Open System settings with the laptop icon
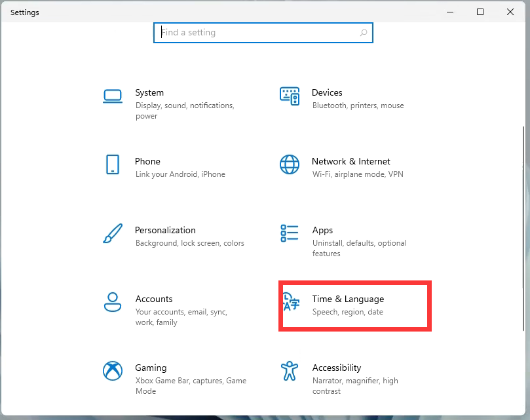Image resolution: width=530 pixels, height=420 pixels. [113, 96]
